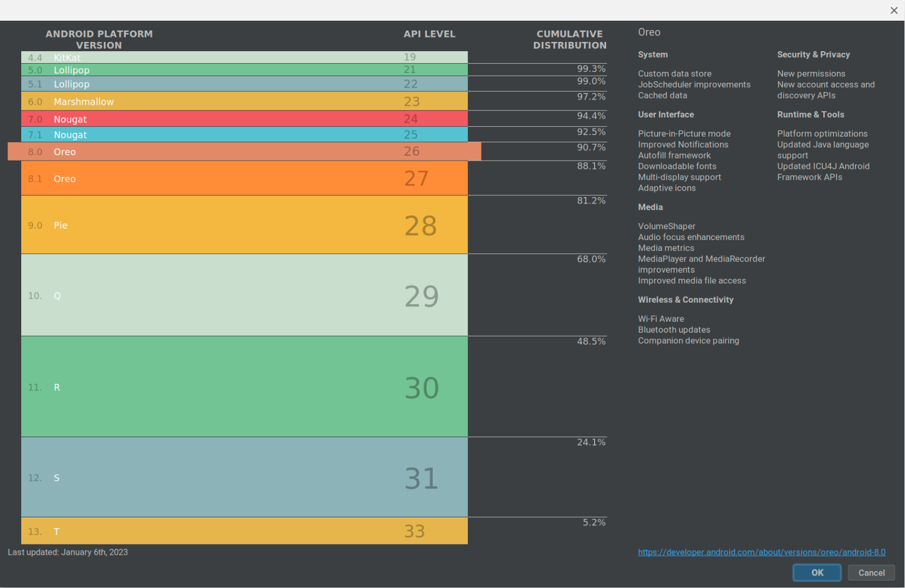Open the Android 8.0 Oreo developer link
This screenshot has height=588, width=905.
point(761,552)
